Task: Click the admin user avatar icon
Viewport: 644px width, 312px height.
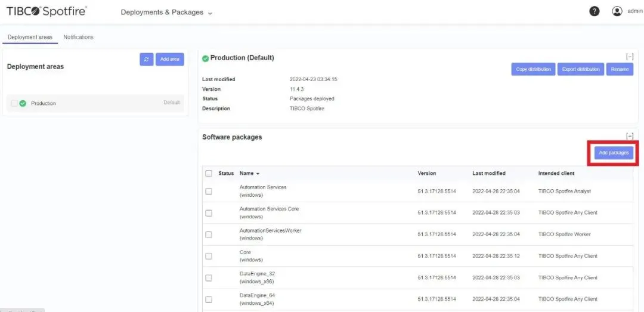Action: pos(617,11)
